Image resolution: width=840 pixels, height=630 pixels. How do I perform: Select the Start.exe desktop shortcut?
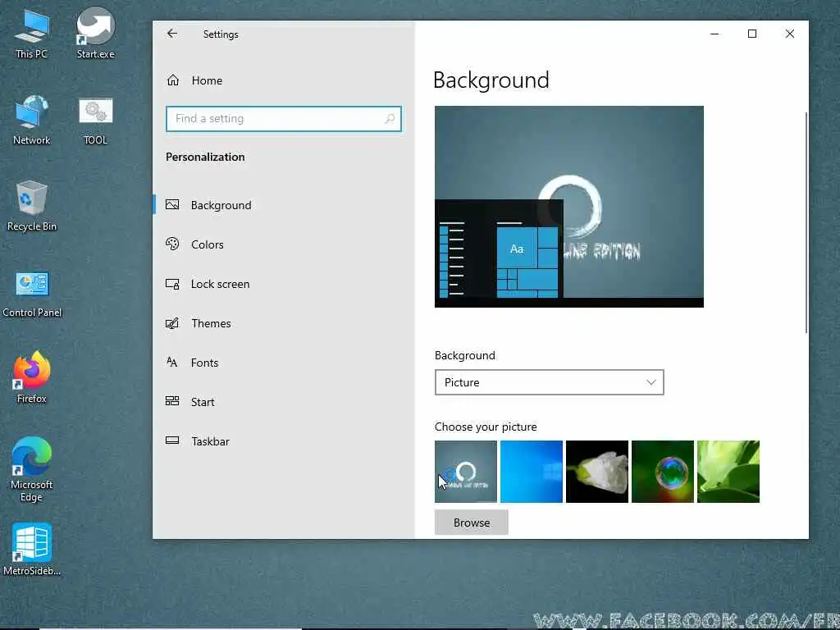[95, 33]
